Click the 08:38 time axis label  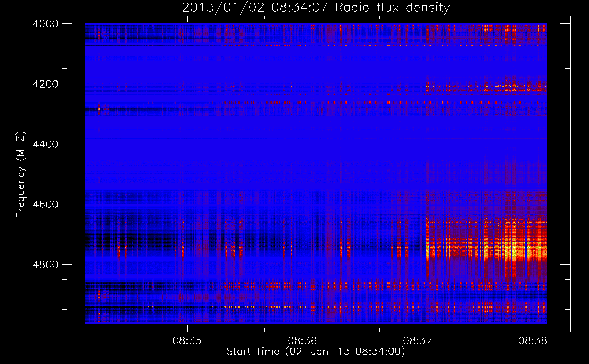coord(533,341)
